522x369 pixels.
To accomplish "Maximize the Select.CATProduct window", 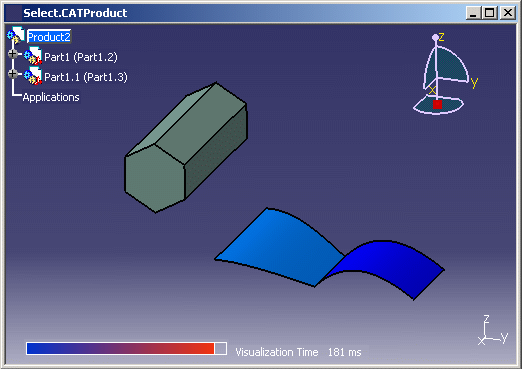I will click(490, 13).
